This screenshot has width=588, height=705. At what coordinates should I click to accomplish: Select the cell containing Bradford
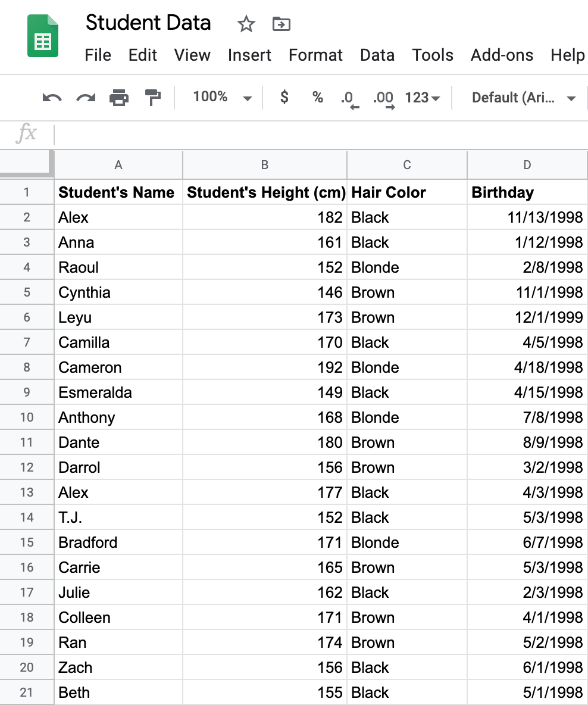point(118,542)
